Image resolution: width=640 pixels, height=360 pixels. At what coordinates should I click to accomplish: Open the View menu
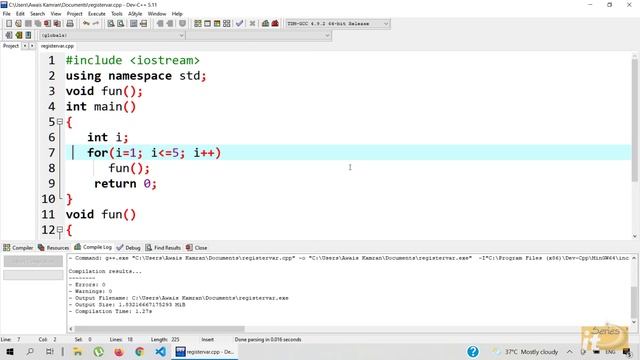coord(56,14)
